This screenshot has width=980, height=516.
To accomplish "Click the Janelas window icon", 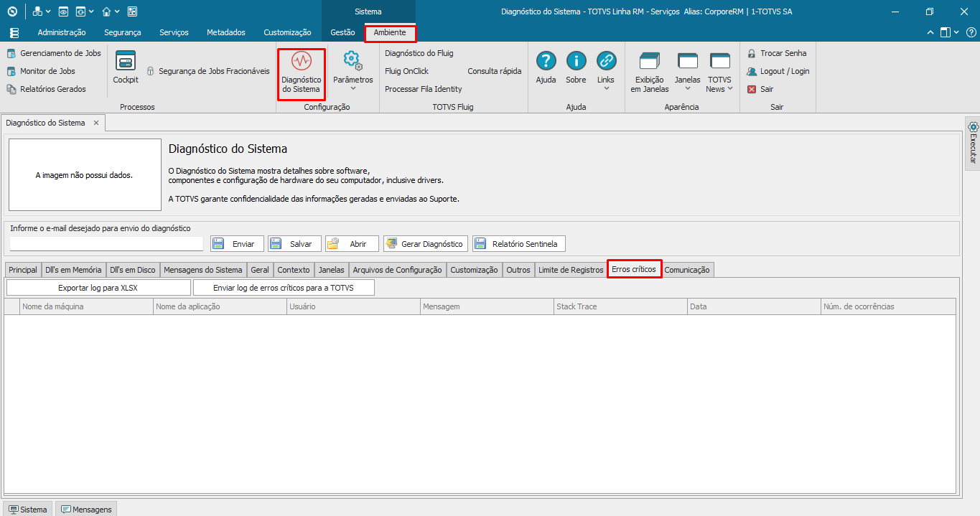I will 688,62.
